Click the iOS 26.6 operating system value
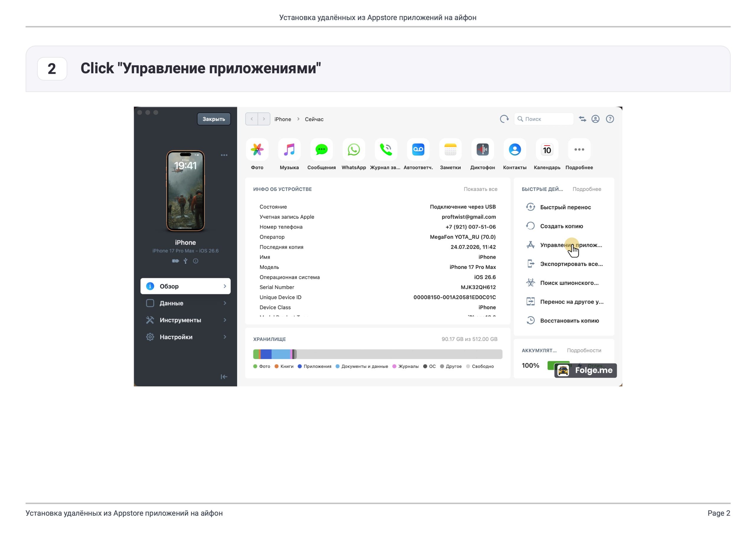This screenshot has width=756, height=534. (485, 277)
